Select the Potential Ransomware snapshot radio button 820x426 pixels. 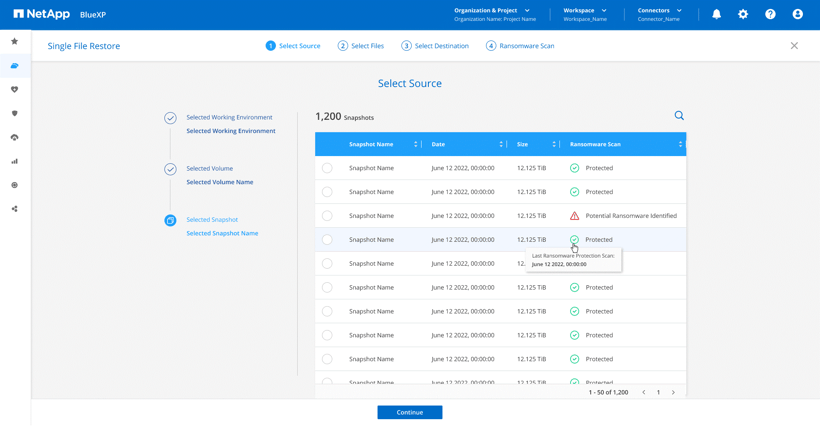[x=327, y=216]
